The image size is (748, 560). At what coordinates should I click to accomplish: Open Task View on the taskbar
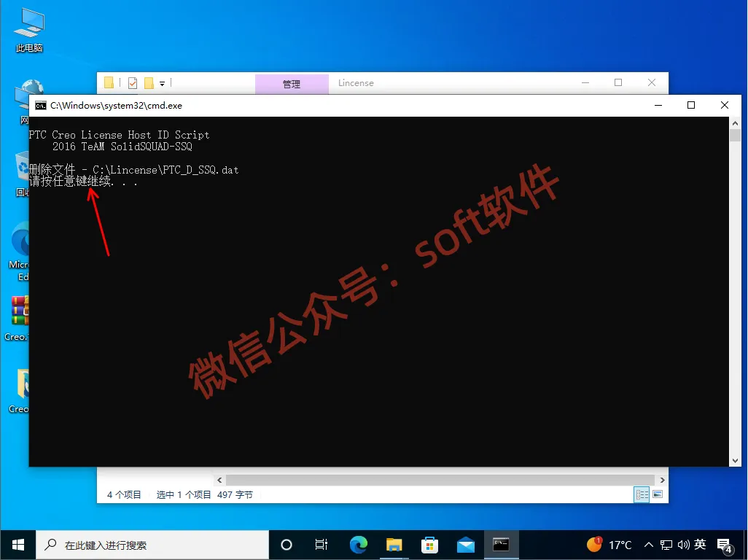[321, 545]
